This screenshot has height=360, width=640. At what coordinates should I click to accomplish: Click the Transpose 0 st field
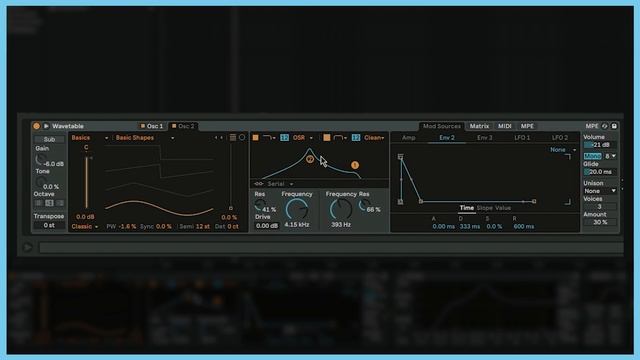coord(49,225)
